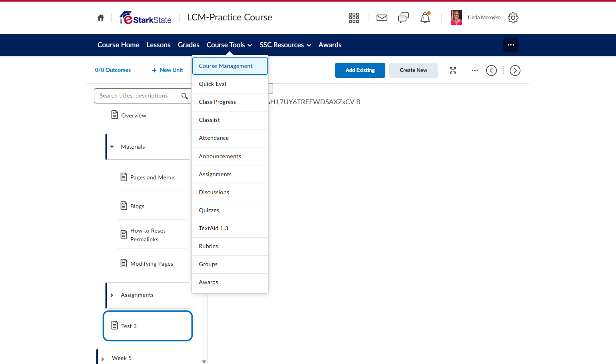This screenshot has height=364, width=616.
Task: Expand the Assignments unit
Action: [112, 295]
